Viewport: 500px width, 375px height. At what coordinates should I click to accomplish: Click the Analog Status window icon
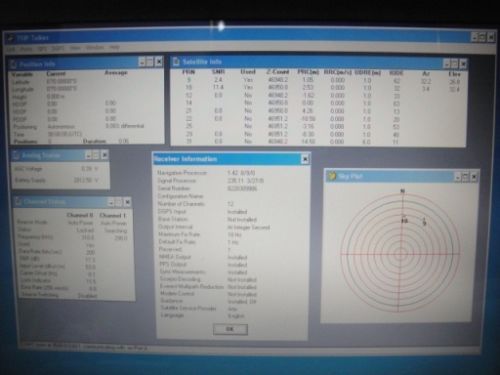coord(15,155)
